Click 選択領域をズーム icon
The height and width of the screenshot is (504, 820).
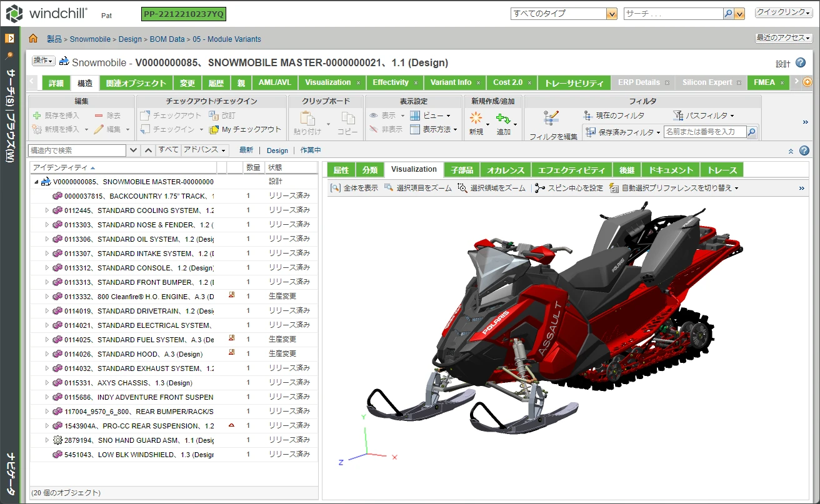tap(462, 188)
